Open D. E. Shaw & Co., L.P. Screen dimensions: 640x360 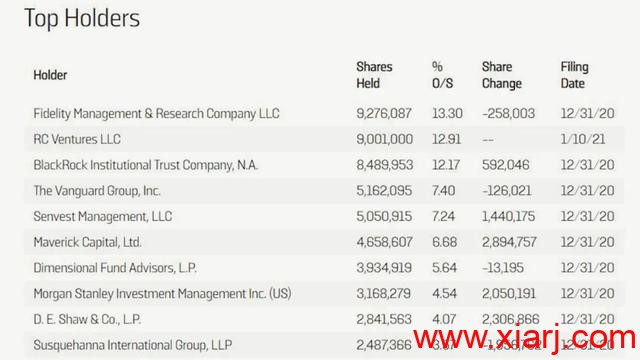pyautogui.click(x=87, y=319)
